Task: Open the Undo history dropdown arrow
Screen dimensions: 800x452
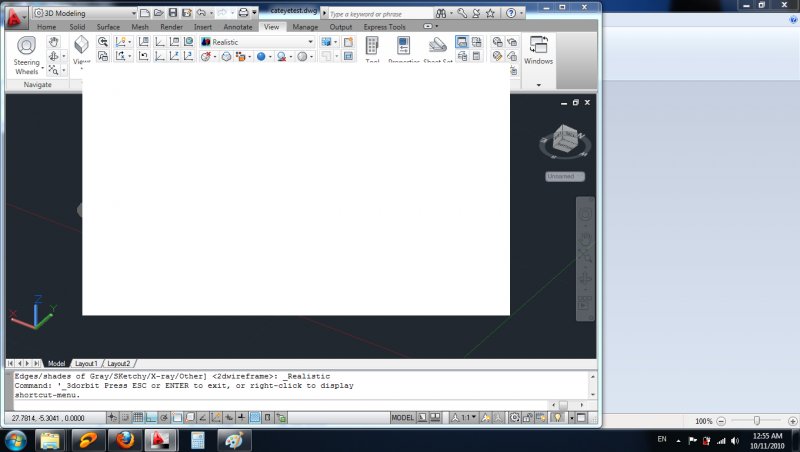Action: 211,13
